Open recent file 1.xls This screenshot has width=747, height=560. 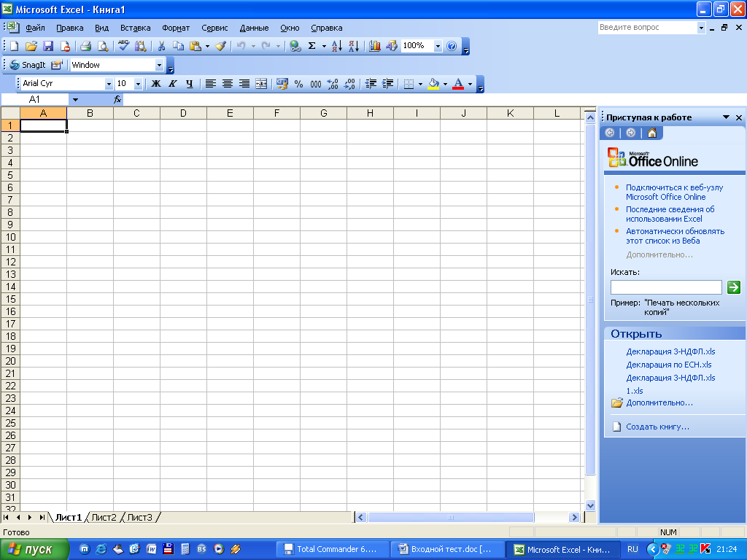tap(635, 391)
